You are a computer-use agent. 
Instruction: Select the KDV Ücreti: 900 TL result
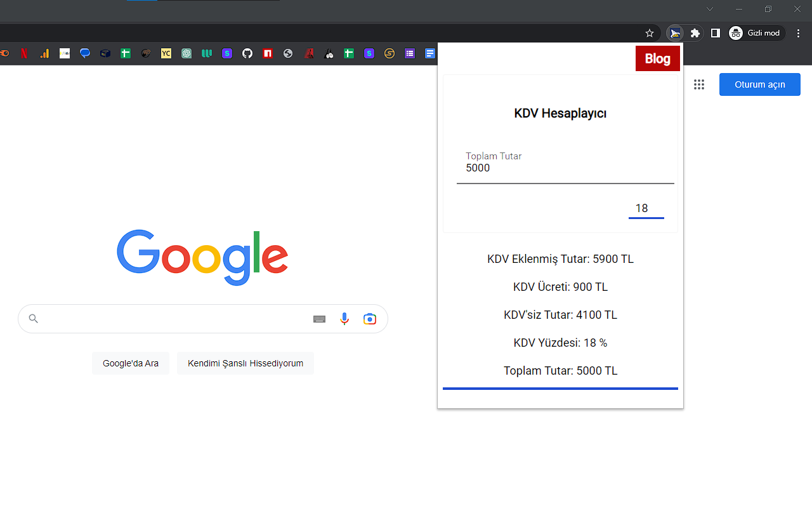click(x=561, y=287)
